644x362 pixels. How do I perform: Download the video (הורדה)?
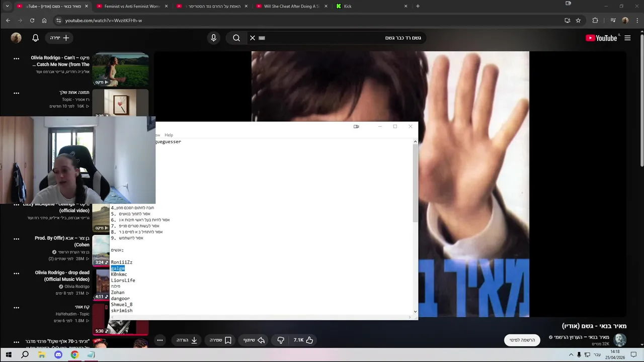[187, 340]
